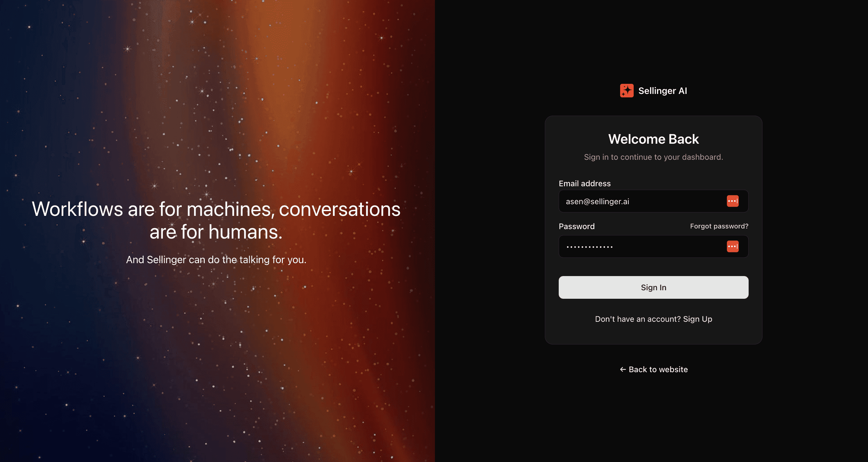868x462 pixels.
Task: Click the Sellinger AI brand name
Action: point(662,91)
